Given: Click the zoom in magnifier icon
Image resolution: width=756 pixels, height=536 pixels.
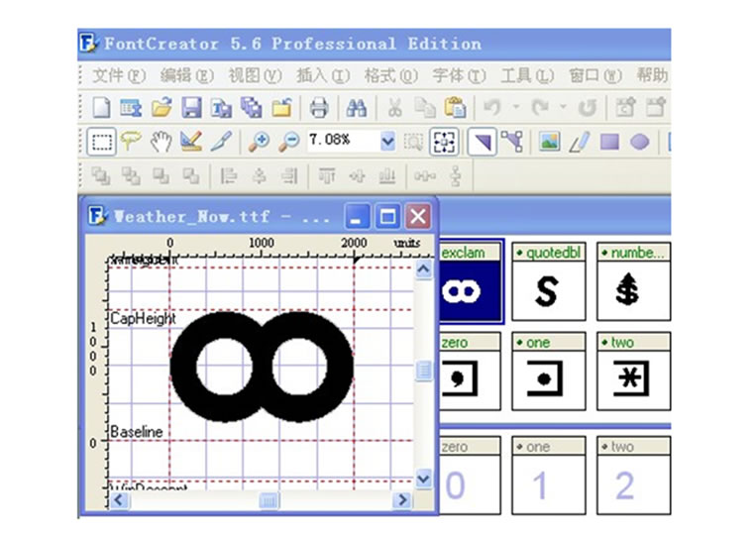Looking at the screenshot, I should 259,142.
